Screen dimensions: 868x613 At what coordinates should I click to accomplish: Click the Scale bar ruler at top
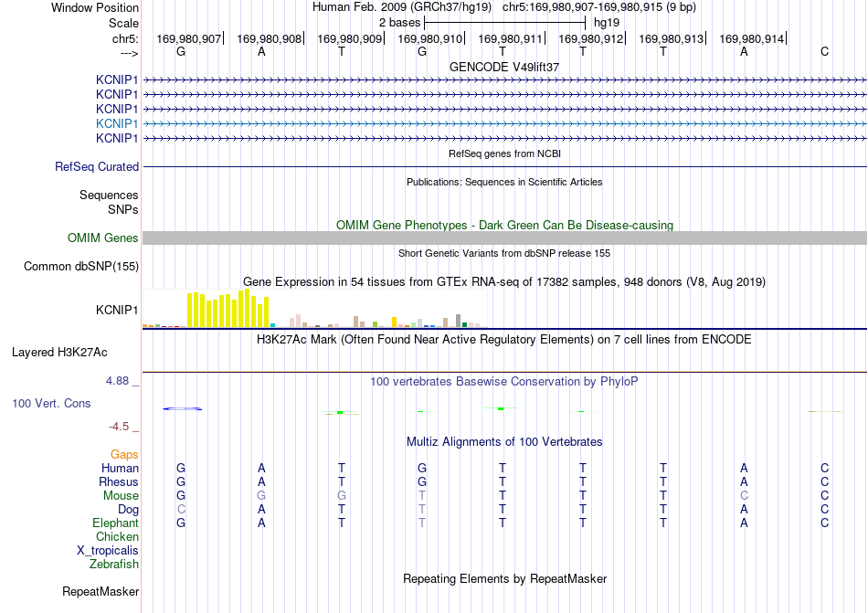click(504, 23)
